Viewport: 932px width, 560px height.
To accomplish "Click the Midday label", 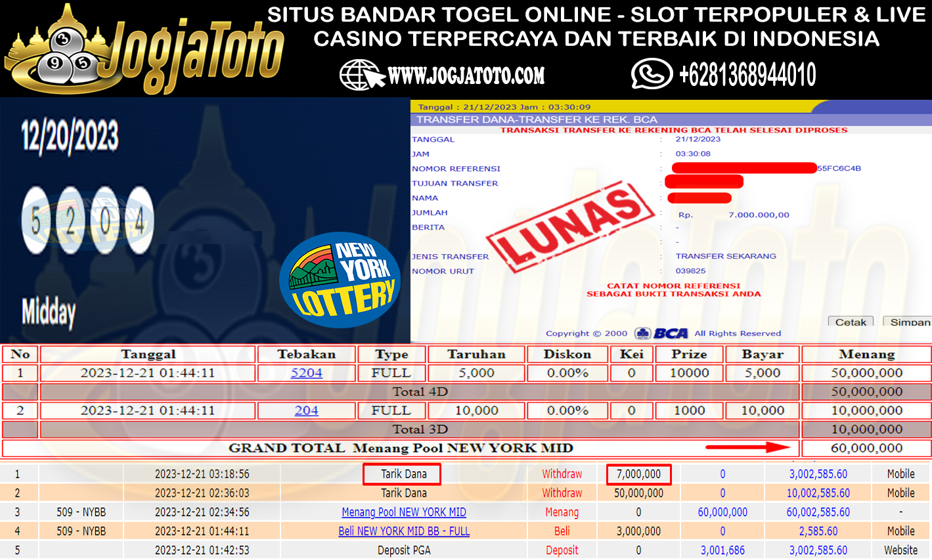I will pos(49,312).
